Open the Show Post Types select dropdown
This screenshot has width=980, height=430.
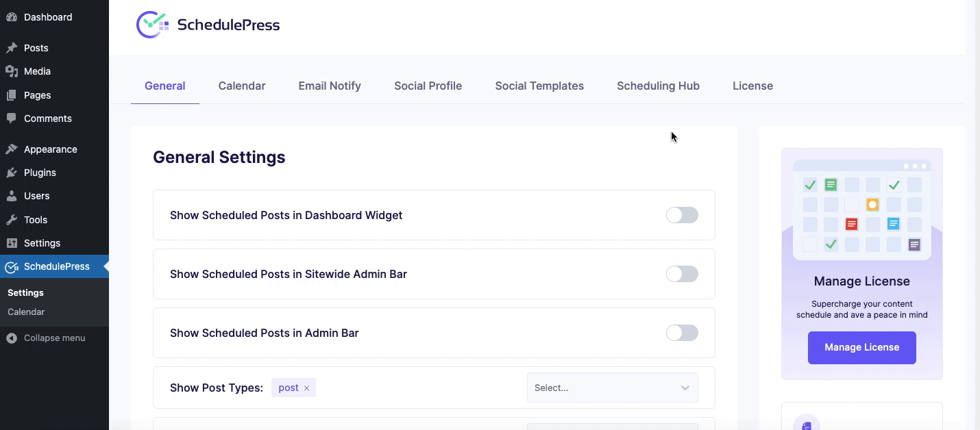click(612, 388)
